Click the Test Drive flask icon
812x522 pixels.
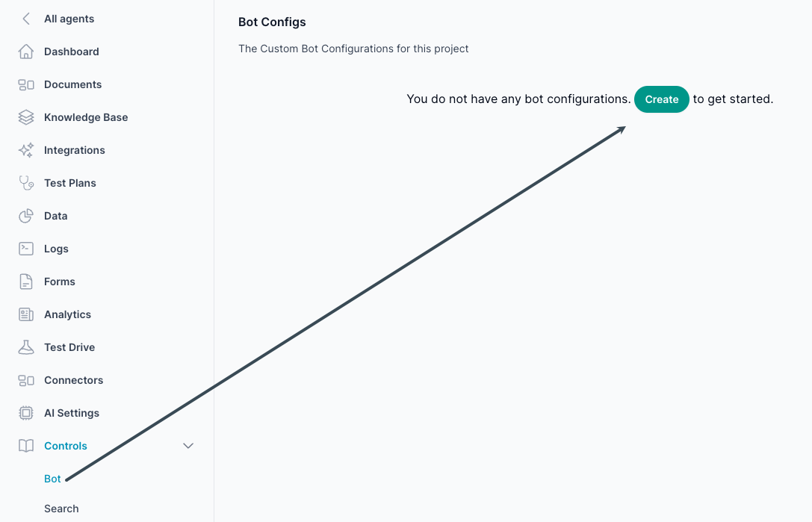pos(26,347)
